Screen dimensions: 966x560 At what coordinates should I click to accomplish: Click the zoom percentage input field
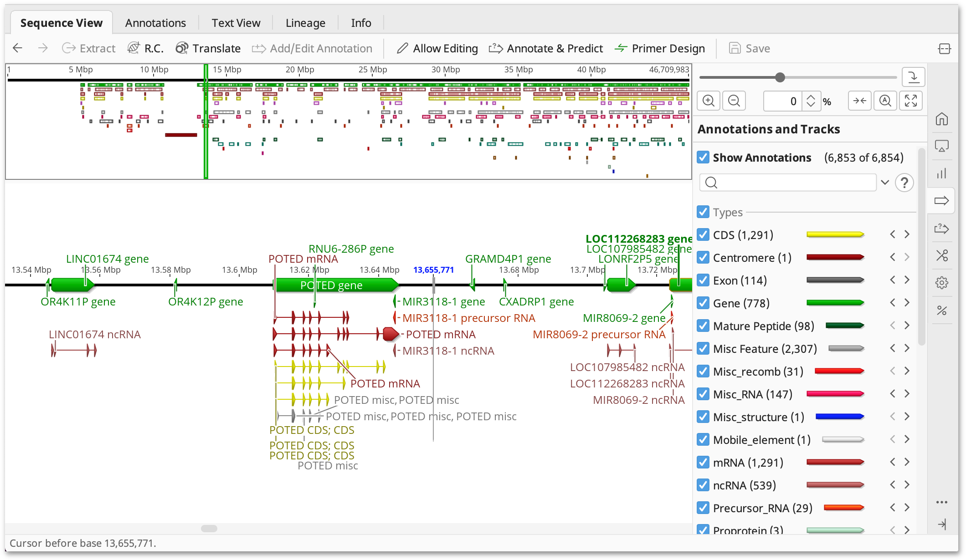pos(784,101)
